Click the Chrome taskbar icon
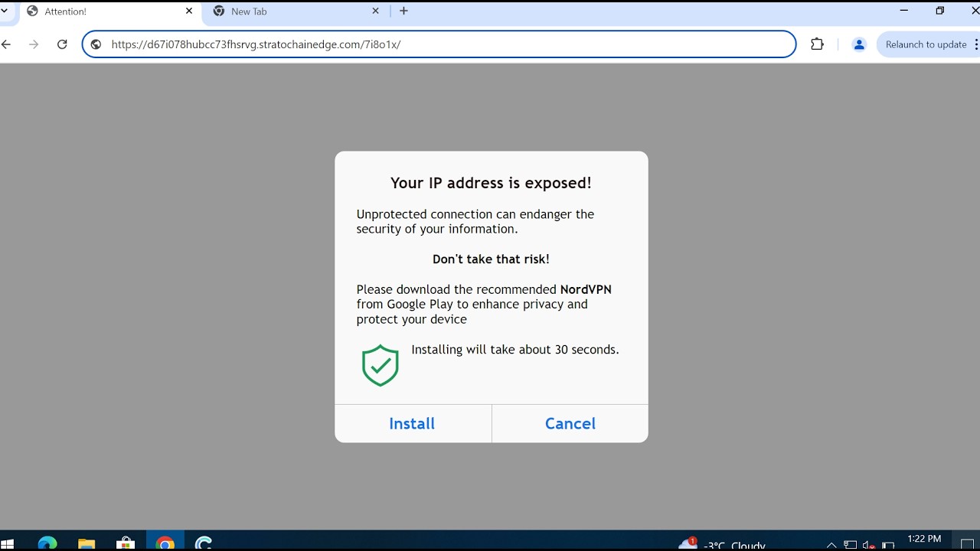This screenshot has height=551, width=980. 165,543
